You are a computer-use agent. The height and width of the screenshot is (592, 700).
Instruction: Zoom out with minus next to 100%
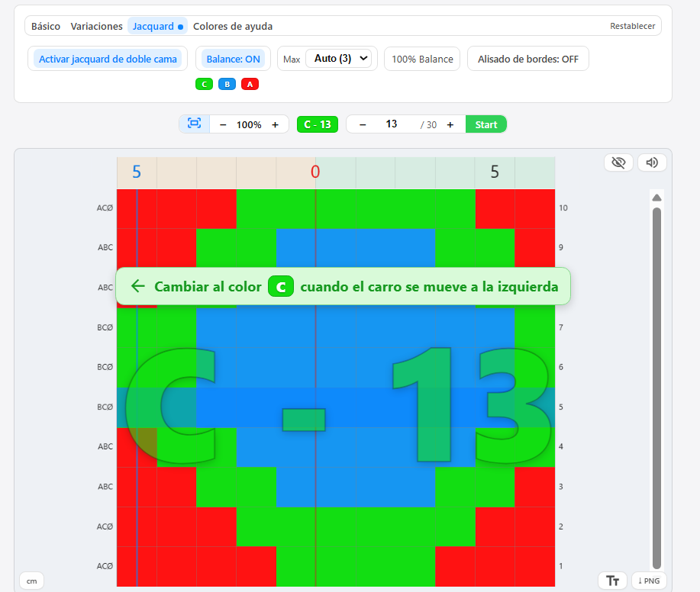click(x=223, y=124)
